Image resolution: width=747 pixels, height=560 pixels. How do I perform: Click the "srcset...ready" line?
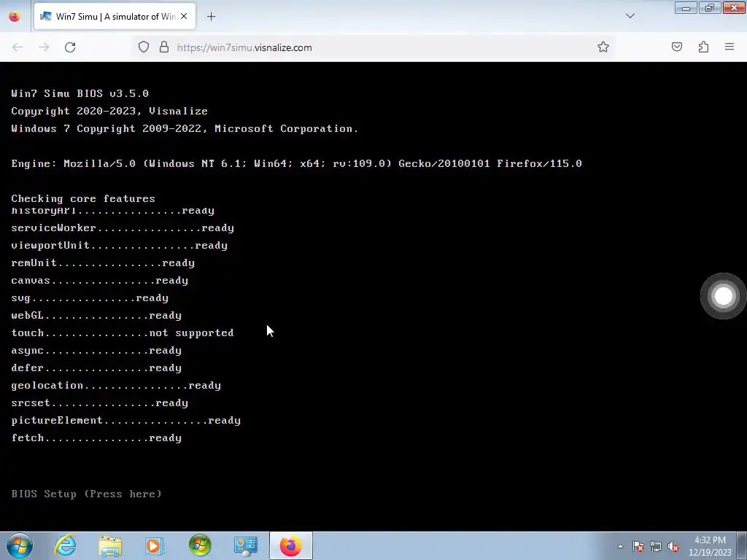pyautogui.click(x=99, y=402)
